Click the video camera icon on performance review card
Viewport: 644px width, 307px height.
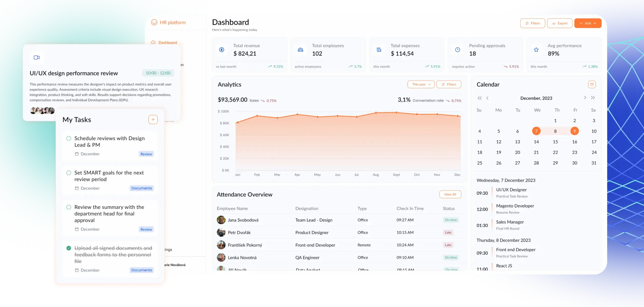[x=36, y=58]
